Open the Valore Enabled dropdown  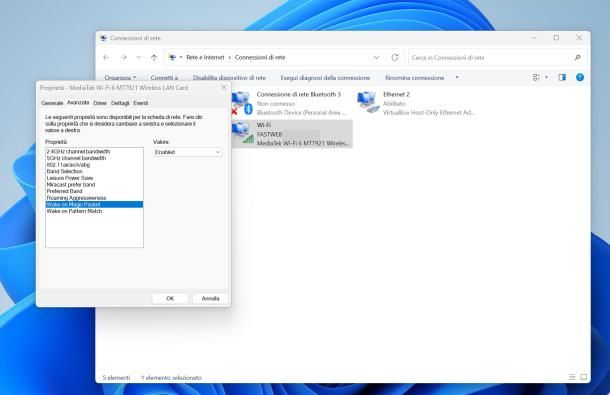coord(188,152)
